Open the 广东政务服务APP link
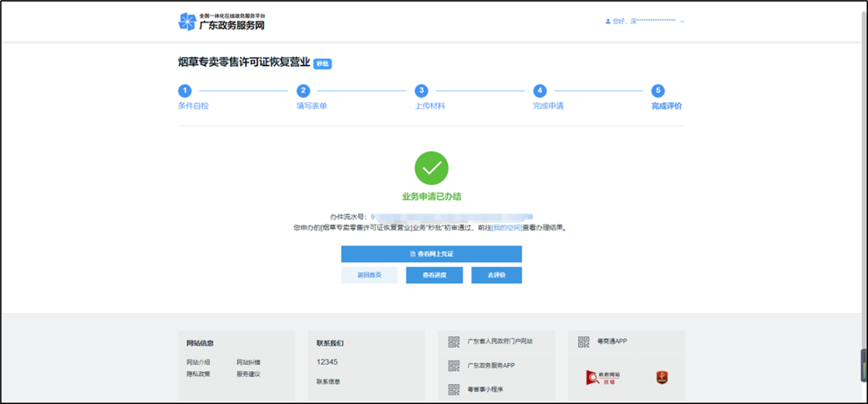The width and height of the screenshot is (868, 404). pos(491,365)
